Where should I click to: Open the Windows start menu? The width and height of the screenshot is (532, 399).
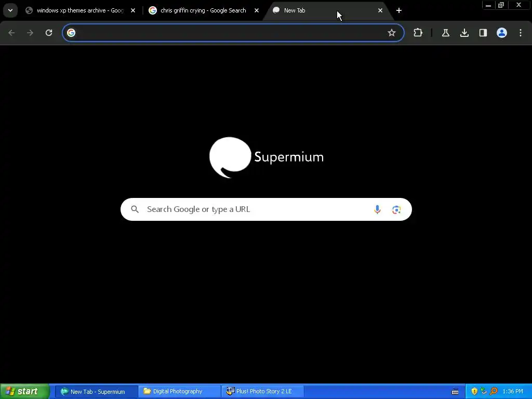coord(24,391)
